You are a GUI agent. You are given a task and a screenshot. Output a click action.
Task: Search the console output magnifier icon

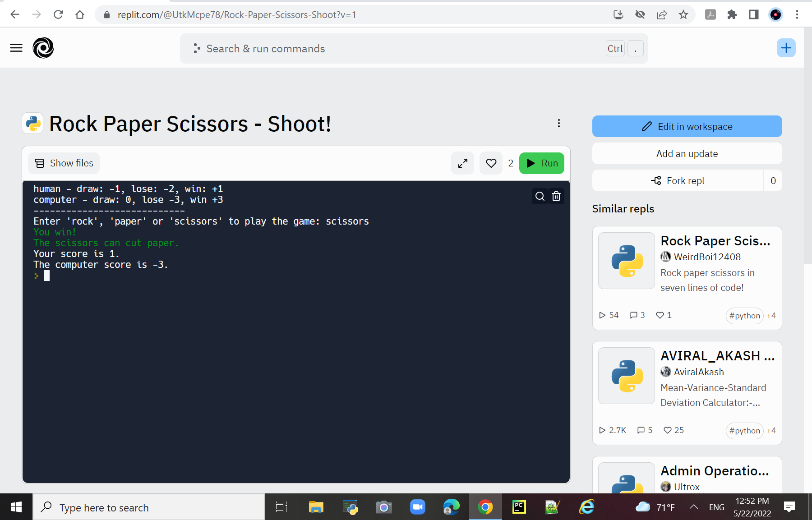tap(540, 196)
